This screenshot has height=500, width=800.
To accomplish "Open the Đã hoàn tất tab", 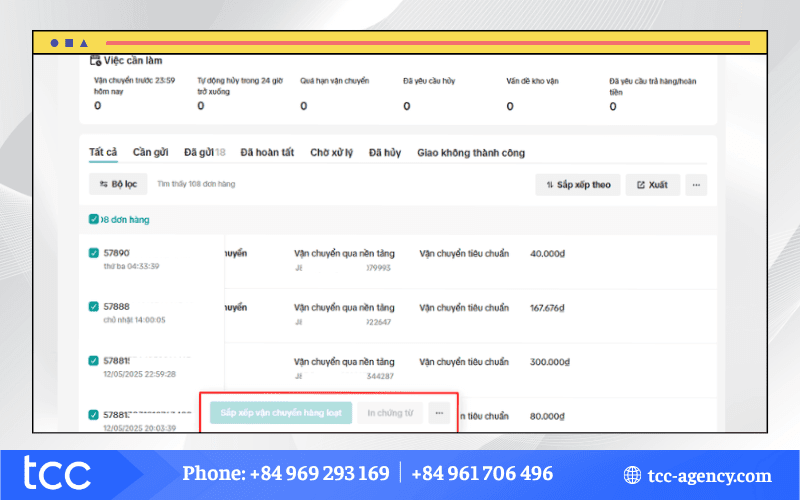I will pyautogui.click(x=267, y=152).
